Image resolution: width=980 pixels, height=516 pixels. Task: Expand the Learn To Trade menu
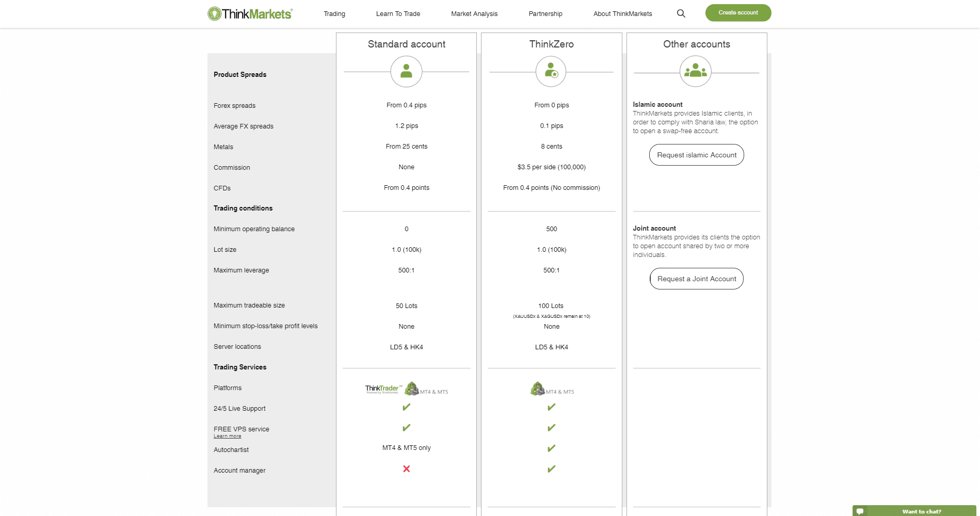[x=398, y=14]
